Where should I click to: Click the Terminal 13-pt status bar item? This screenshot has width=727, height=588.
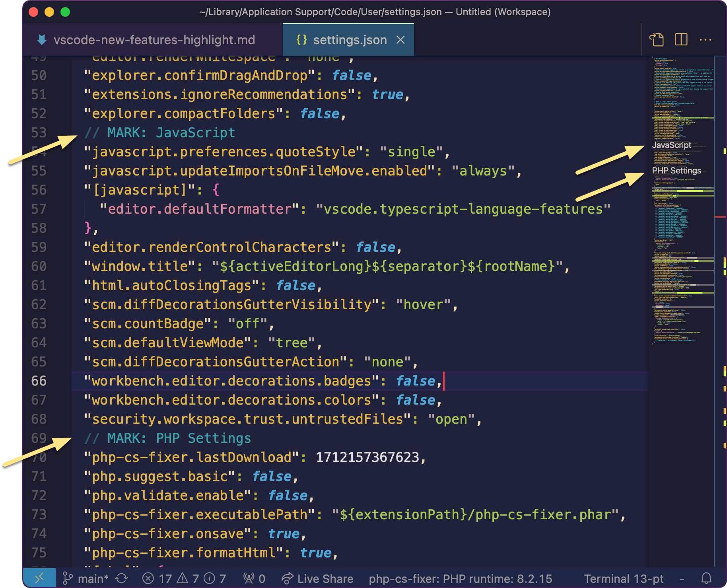624,578
